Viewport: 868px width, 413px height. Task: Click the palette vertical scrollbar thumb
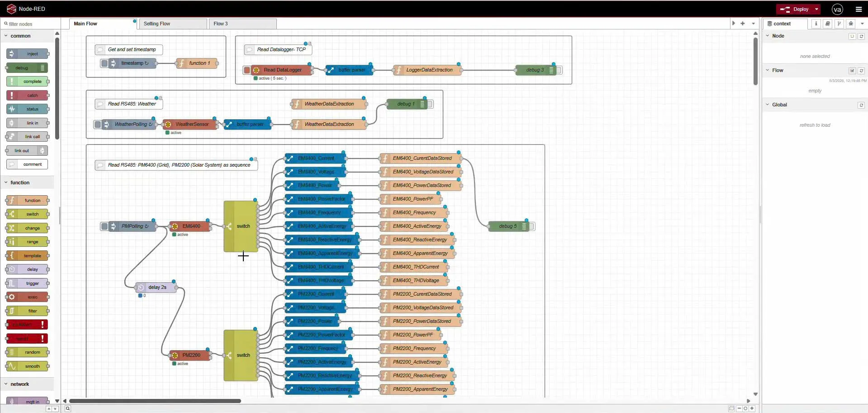click(57, 88)
